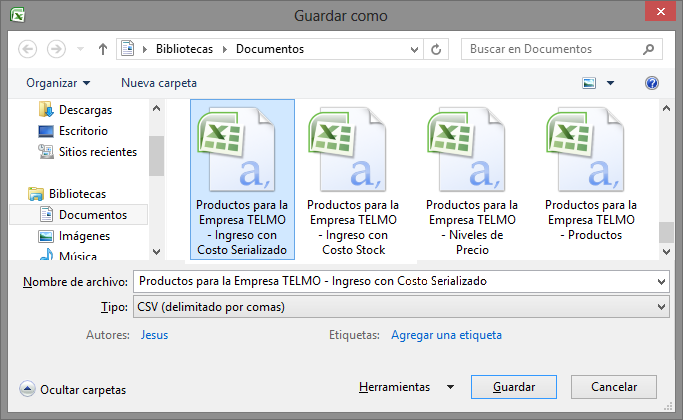Select file Niveles de Precio thumbnail
The width and height of the screenshot is (683, 420).
(472, 181)
